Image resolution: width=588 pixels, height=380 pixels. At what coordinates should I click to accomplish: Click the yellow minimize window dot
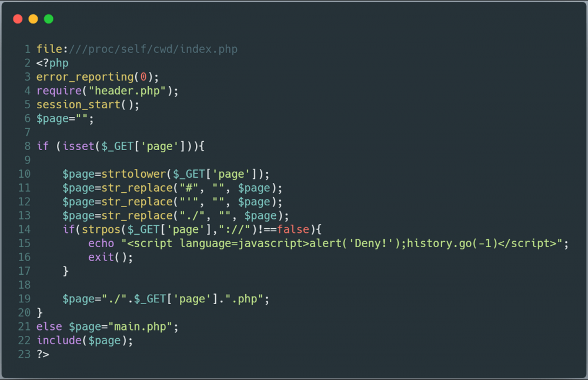(x=34, y=19)
